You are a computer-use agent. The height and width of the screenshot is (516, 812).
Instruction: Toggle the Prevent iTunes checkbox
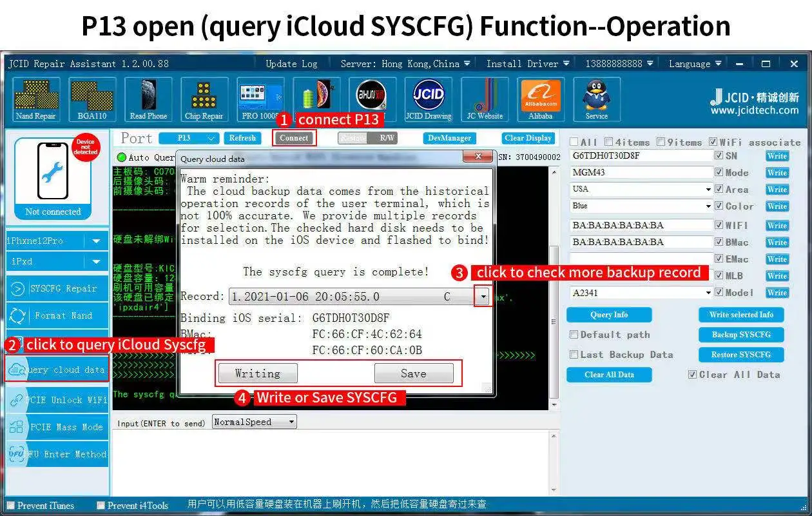(10, 506)
